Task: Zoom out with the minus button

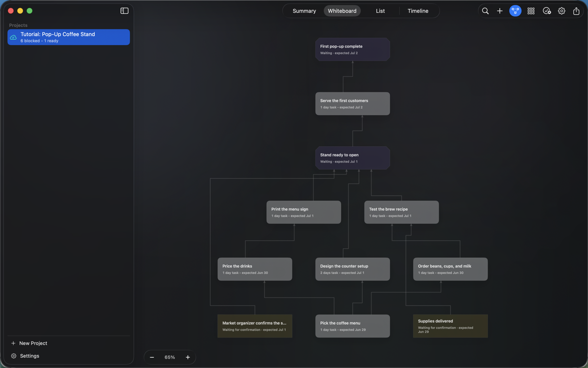Action: [x=152, y=357]
